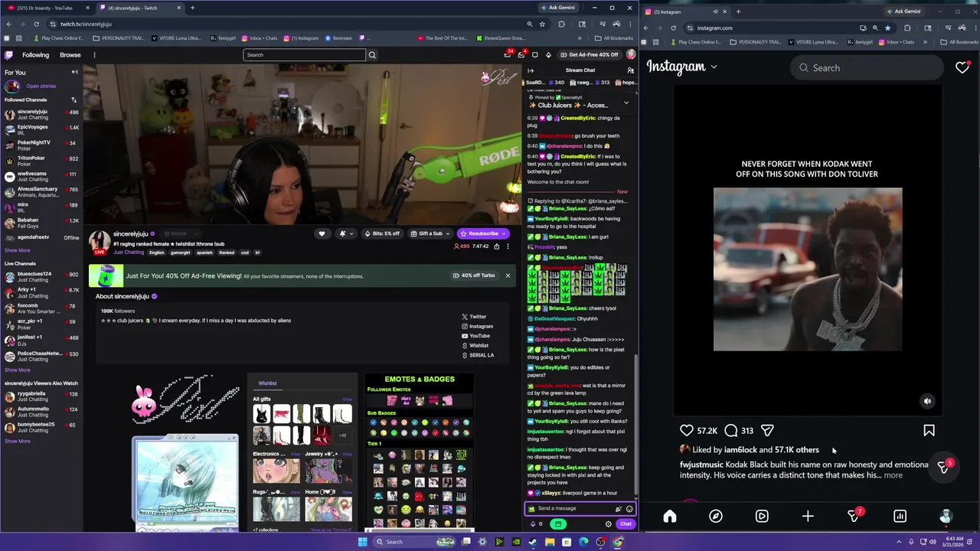Click Show More under Viewers Also Watch
The height and width of the screenshot is (551, 980).
[x=18, y=441]
